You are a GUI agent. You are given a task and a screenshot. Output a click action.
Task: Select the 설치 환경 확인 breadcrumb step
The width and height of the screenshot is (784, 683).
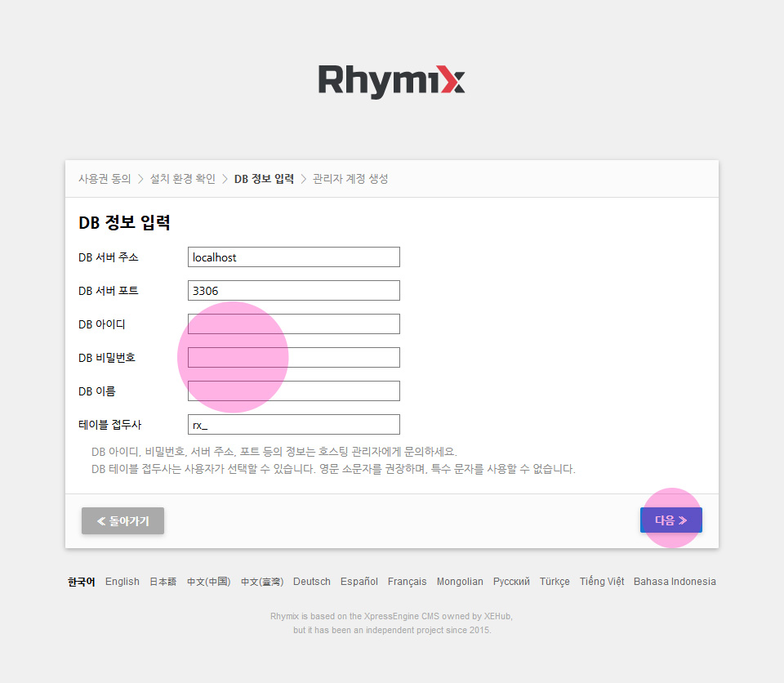[182, 179]
